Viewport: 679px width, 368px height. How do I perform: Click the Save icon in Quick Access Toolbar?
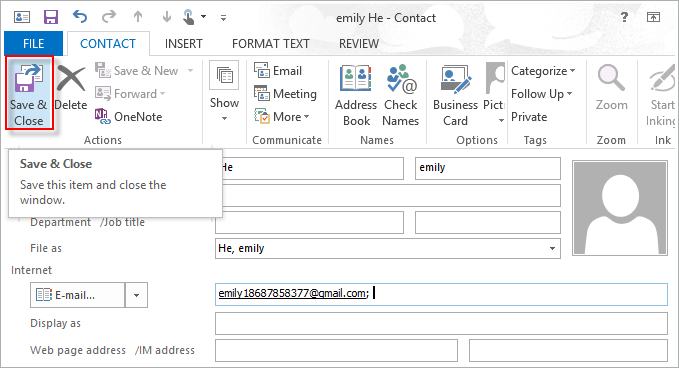coord(51,17)
